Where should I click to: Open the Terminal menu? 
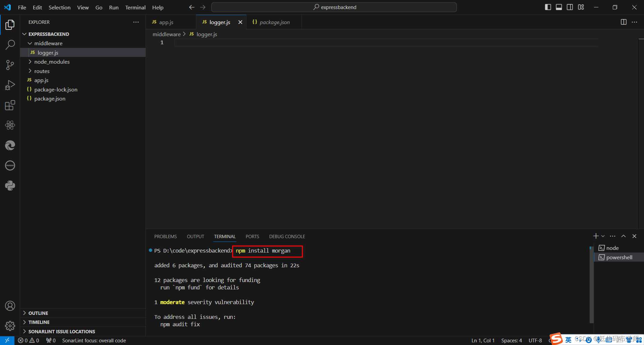click(135, 7)
